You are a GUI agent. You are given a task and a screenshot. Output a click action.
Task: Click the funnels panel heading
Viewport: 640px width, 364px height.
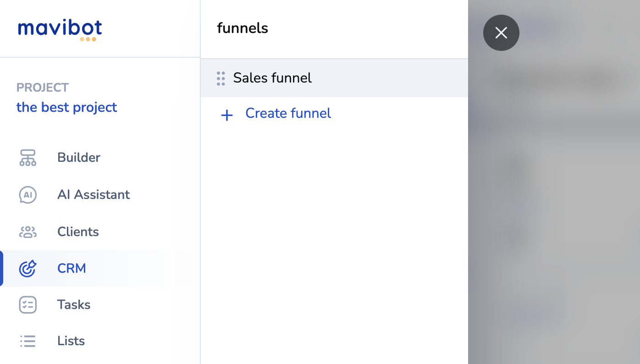243,28
